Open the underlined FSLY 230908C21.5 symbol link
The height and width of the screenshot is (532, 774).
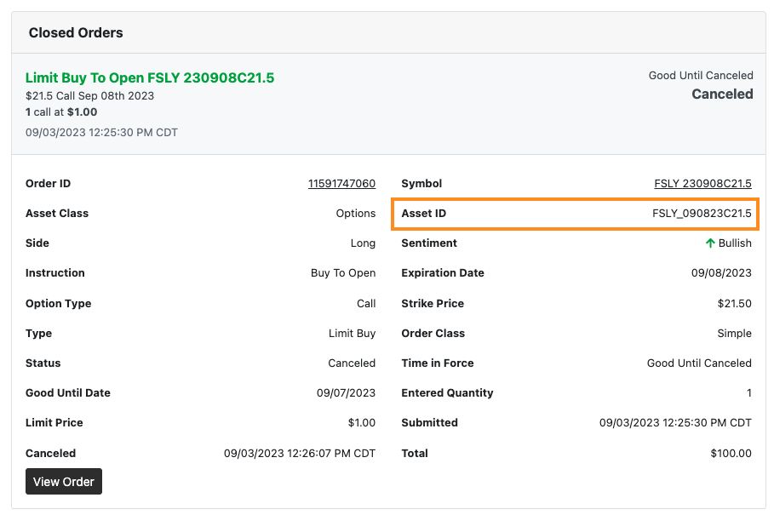coord(702,184)
